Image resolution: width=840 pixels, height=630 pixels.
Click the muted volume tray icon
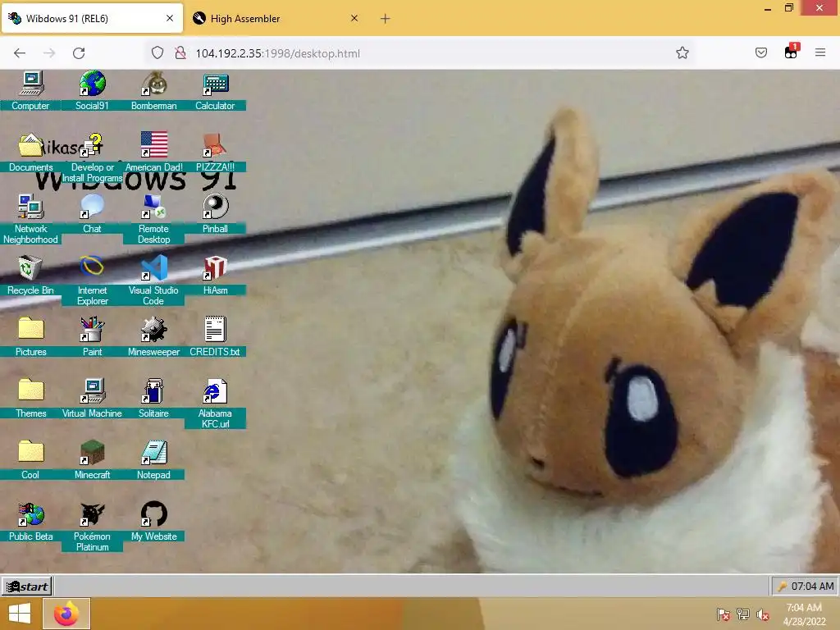[x=763, y=614]
